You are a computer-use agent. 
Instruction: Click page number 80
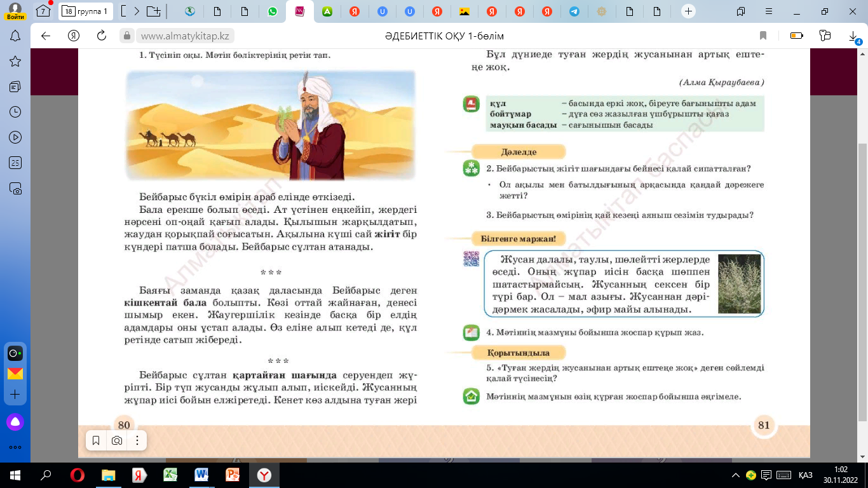click(x=124, y=425)
